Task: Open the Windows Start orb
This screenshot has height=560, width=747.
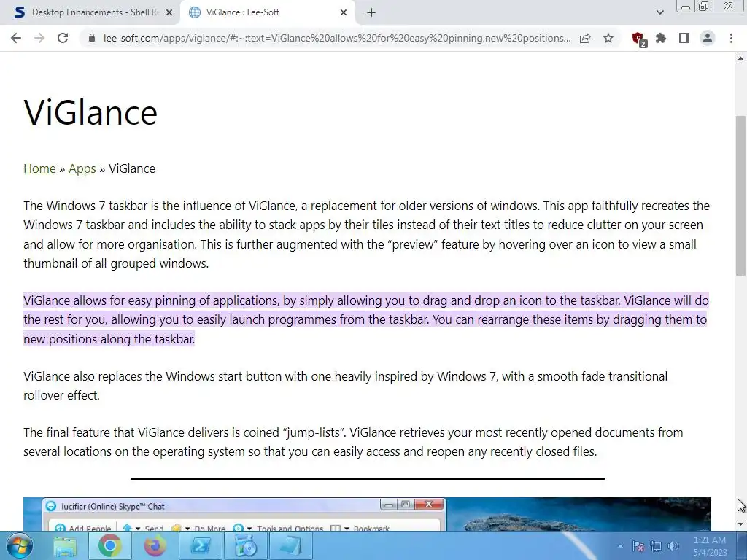Action: point(19,545)
